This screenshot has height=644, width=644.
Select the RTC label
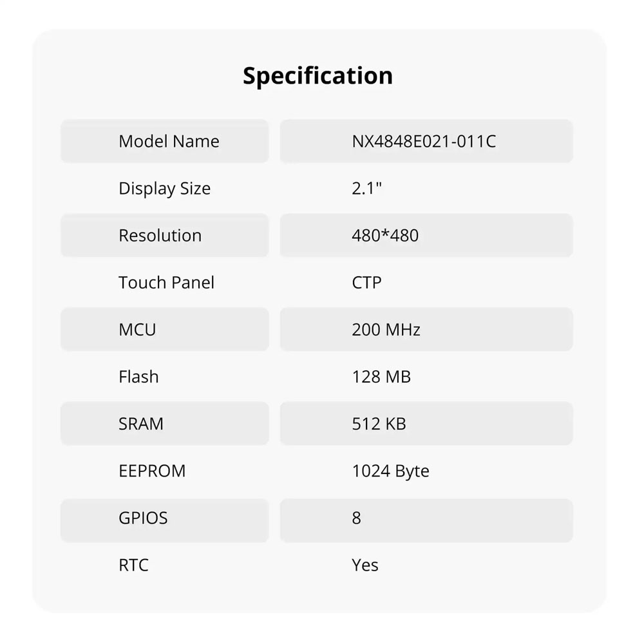(x=133, y=565)
